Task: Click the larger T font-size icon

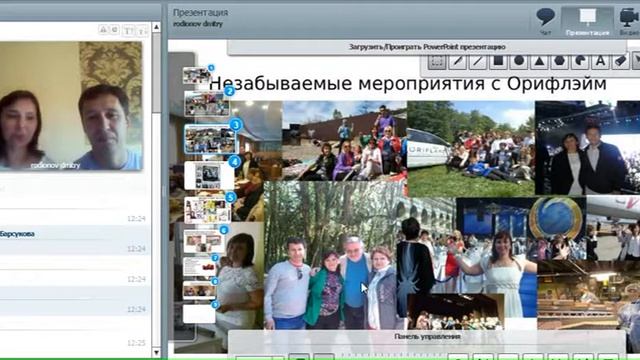Action: pyautogui.click(x=129, y=31)
